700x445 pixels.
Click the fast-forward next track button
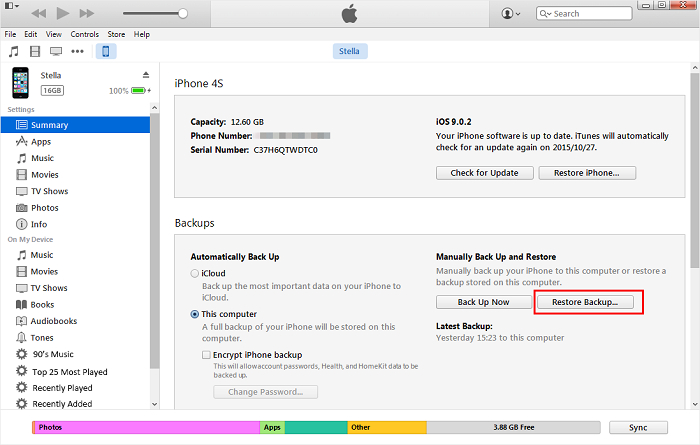[87, 13]
